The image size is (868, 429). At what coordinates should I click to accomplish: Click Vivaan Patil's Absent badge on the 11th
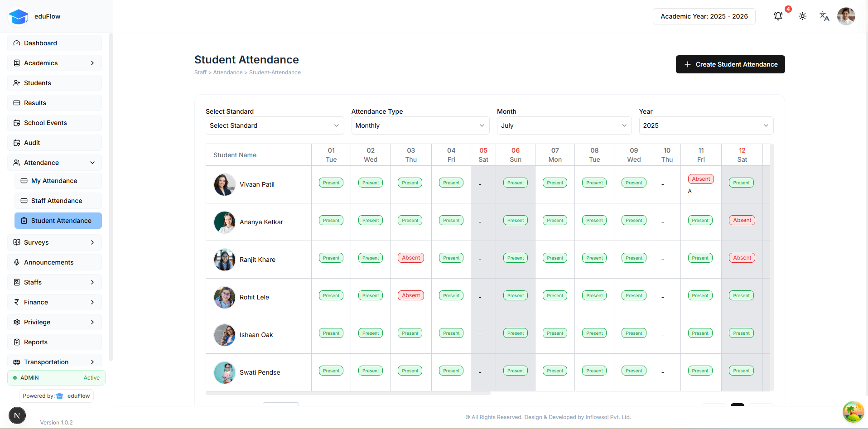(x=701, y=179)
